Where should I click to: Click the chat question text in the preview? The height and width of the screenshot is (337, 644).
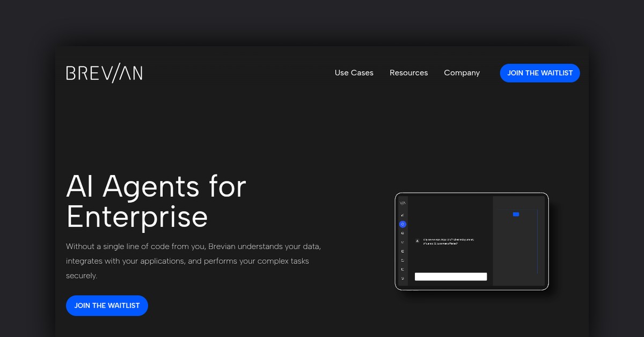pyautogui.click(x=448, y=241)
